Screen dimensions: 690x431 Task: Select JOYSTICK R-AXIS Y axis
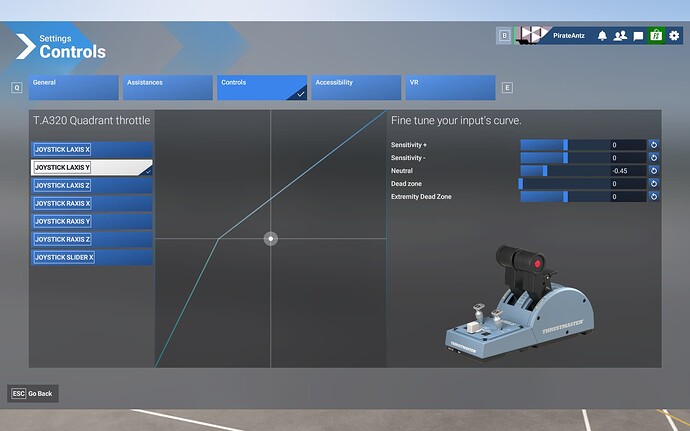92,221
